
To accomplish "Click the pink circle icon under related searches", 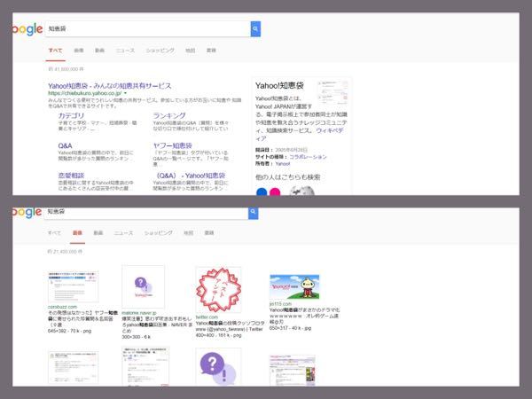I will [x=276, y=190].
